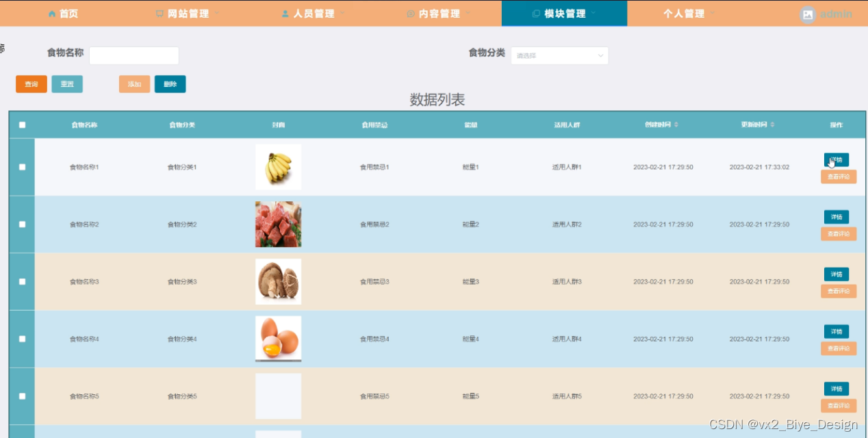This screenshot has width=868, height=438.
Task: Select the 2023-02-21 17:33:02 update time
Action: (759, 167)
